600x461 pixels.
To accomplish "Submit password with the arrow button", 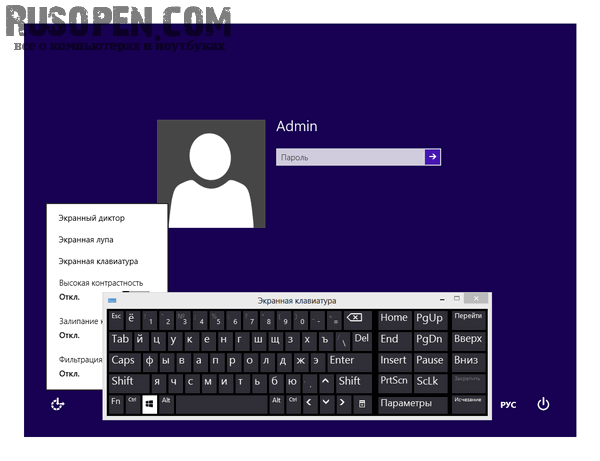I will [432, 157].
